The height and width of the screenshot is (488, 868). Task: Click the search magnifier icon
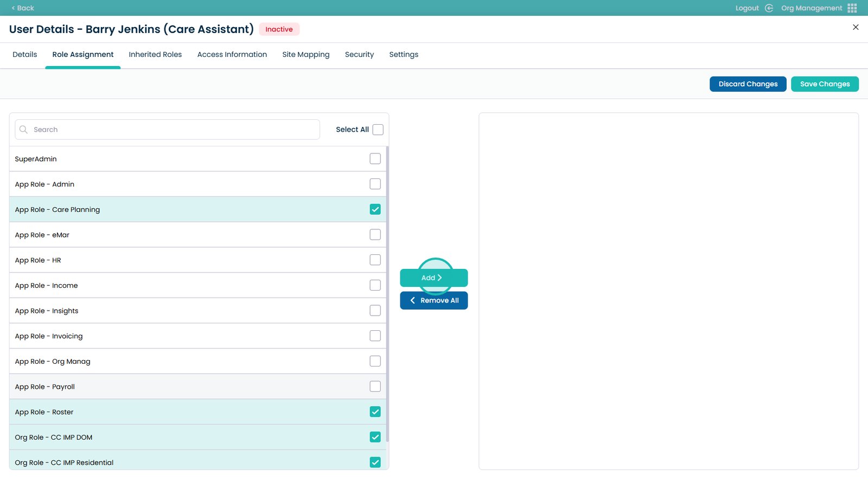pyautogui.click(x=23, y=130)
